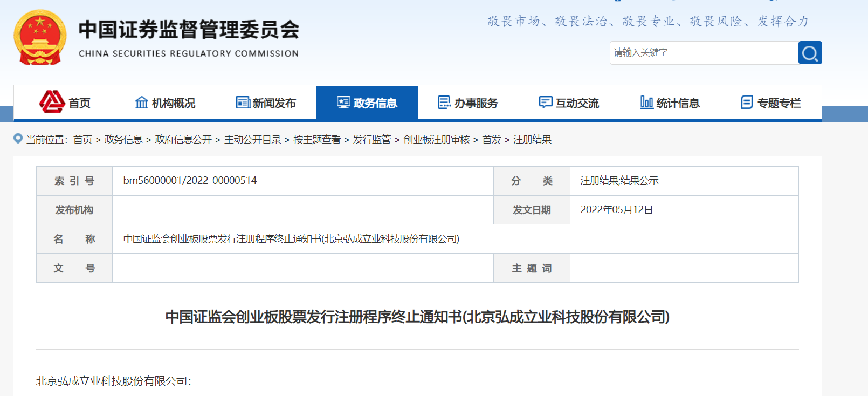Click the 互动交流 chat bubble icon

point(546,103)
